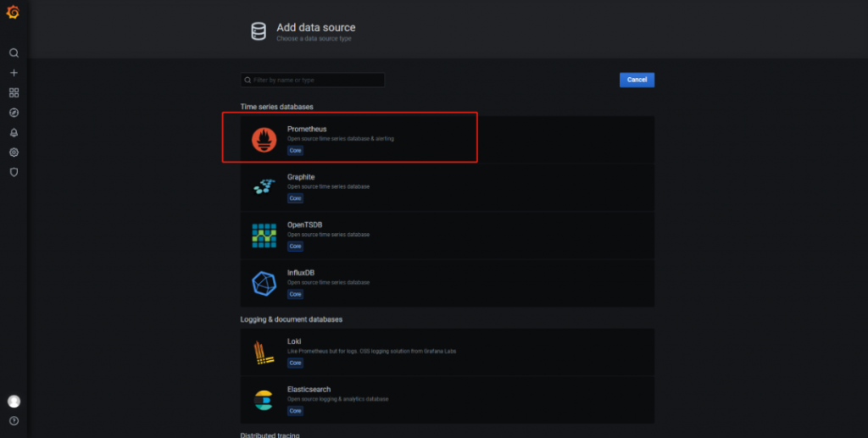Choose the InfluxDB data source title
The image size is (868, 438).
tap(301, 273)
